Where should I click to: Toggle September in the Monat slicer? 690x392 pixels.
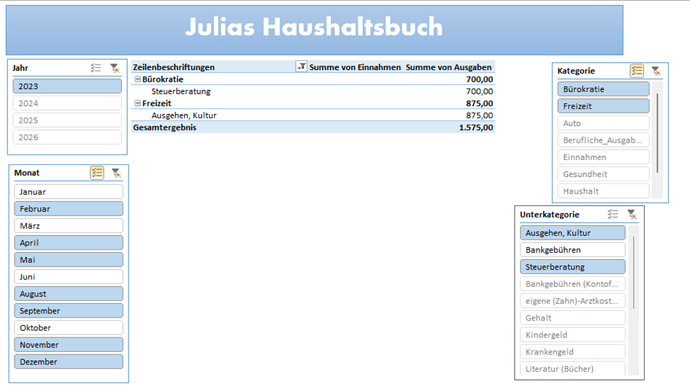tap(69, 311)
